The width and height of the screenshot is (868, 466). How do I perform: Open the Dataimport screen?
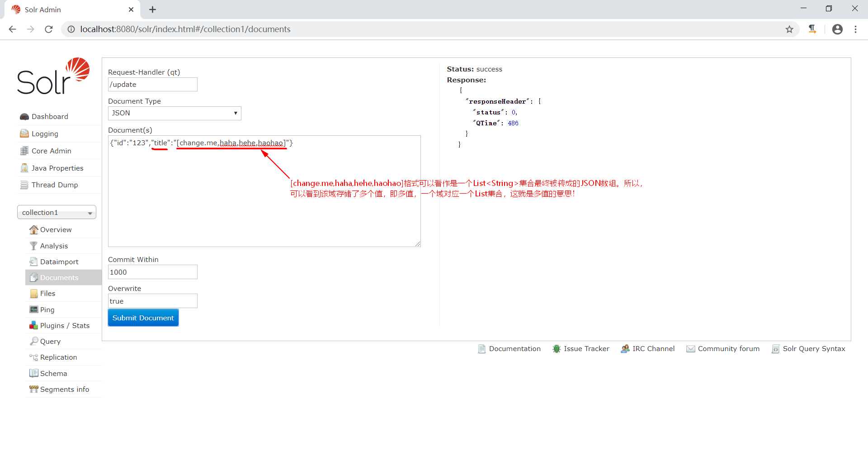click(x=59, y=262)
